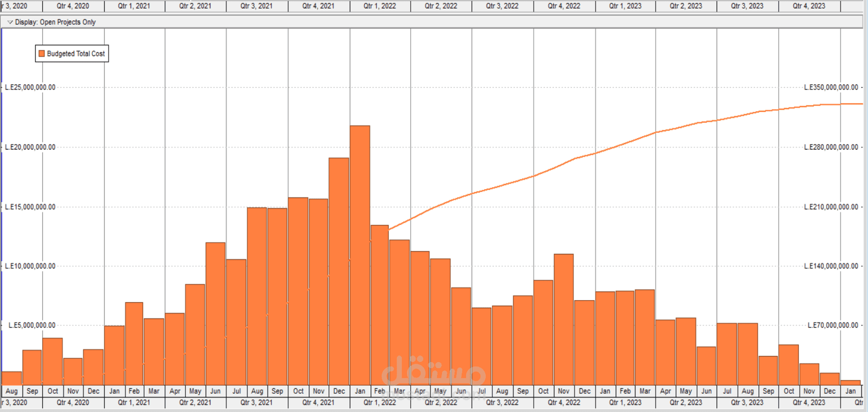Screen dimensions: 868x412
Task: Click the L.E350,000,000.00 right axis label
Action: click(831, 87)
